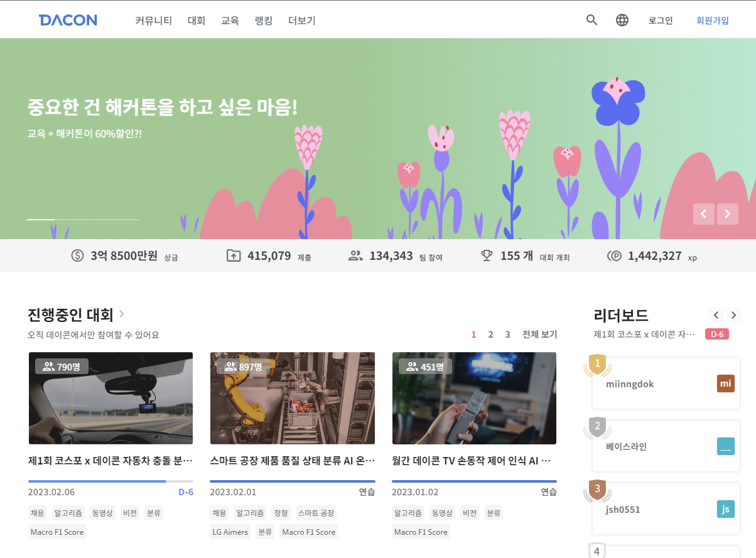Viewport: 756px width, 558px height.
Task: Open the 대회 menu
Action: click(197, 20)
